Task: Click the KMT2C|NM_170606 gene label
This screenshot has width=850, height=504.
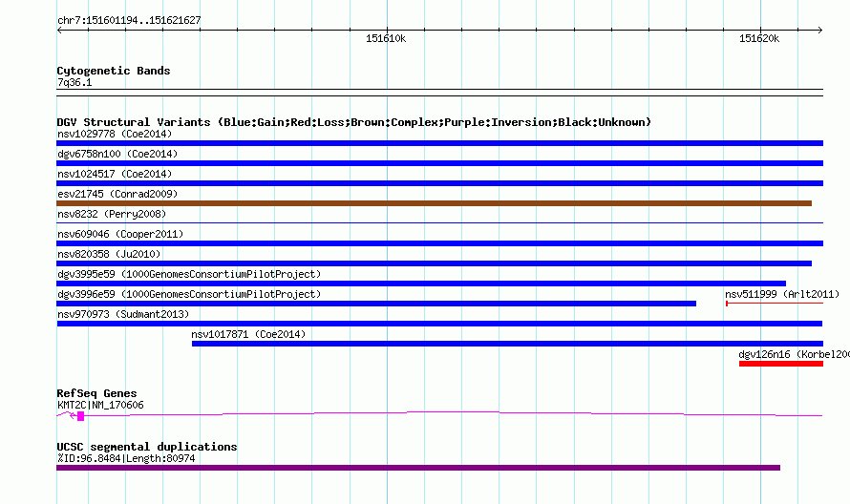Action: tap(100, 406)
